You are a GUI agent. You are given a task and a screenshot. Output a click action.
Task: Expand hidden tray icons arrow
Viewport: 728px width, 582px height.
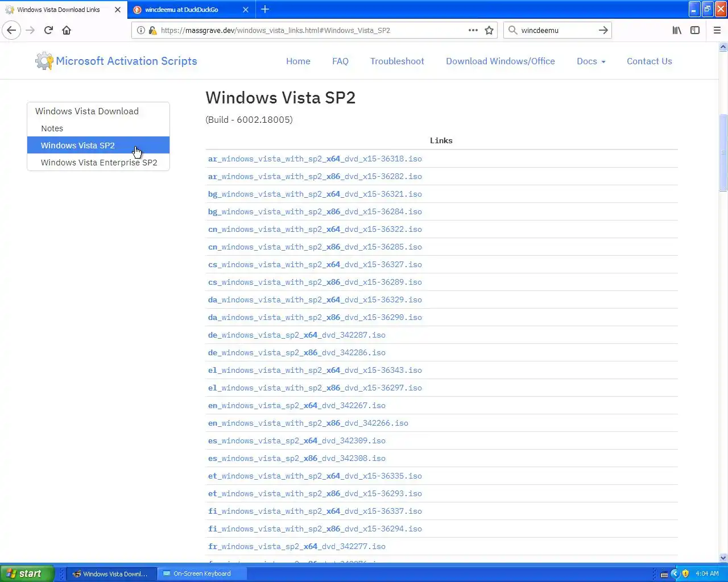(675, 573)
